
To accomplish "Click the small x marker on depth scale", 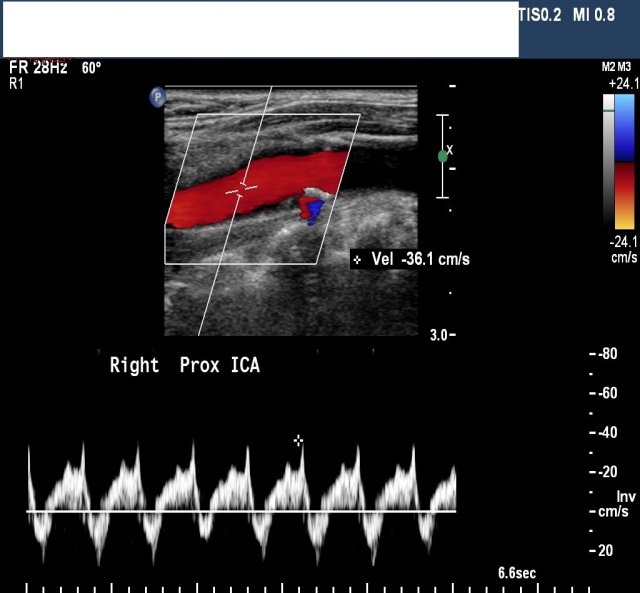I will 450,149.
